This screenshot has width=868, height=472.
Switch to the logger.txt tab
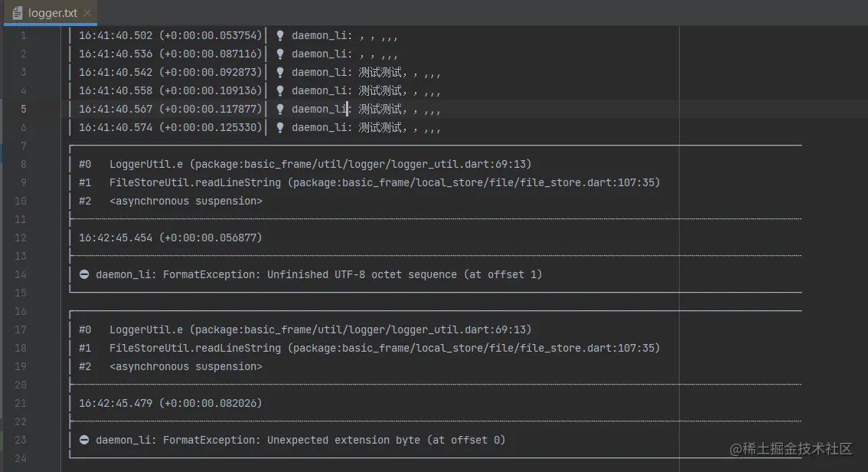pos(52,13)
